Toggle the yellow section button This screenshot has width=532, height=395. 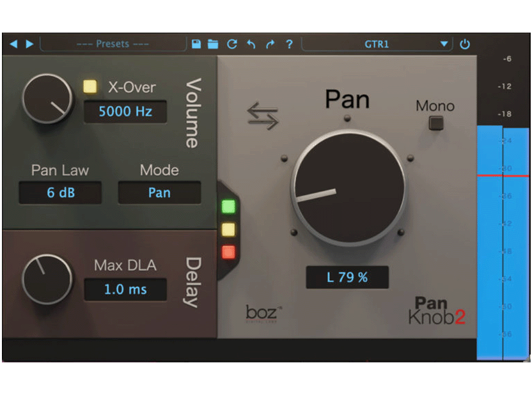pos(228,229)
